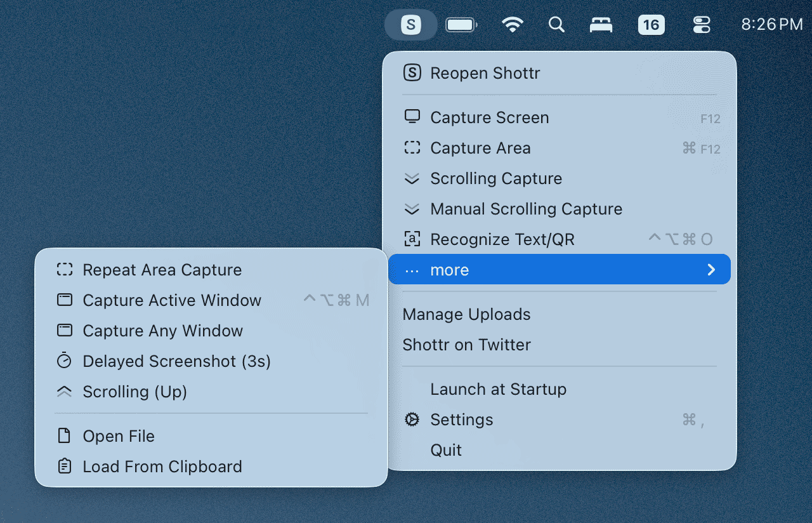Select Capture Active Window
Viewport: 812px width, 523px height.
[x=211, y=300]
